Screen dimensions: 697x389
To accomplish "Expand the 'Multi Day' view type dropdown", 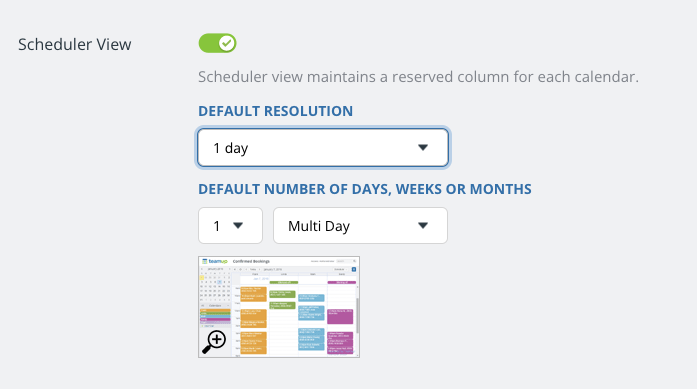I will pyautogui.click(x=360, y=225).
